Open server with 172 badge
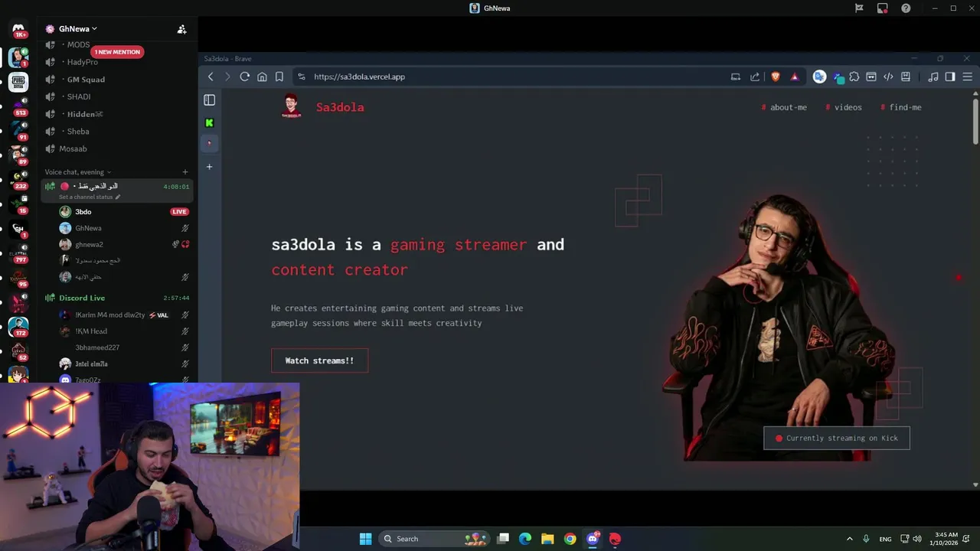This screenshot has width=980, height=551. [x=18, y=327]
